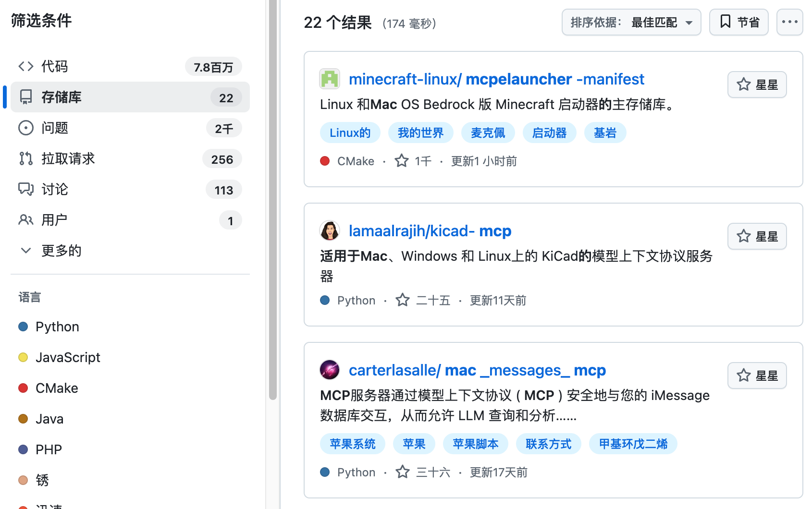Click the pull request icon beside 拉取请求
Image resolution: width=812 pixels, height=509 pixels.
point(26,158)
